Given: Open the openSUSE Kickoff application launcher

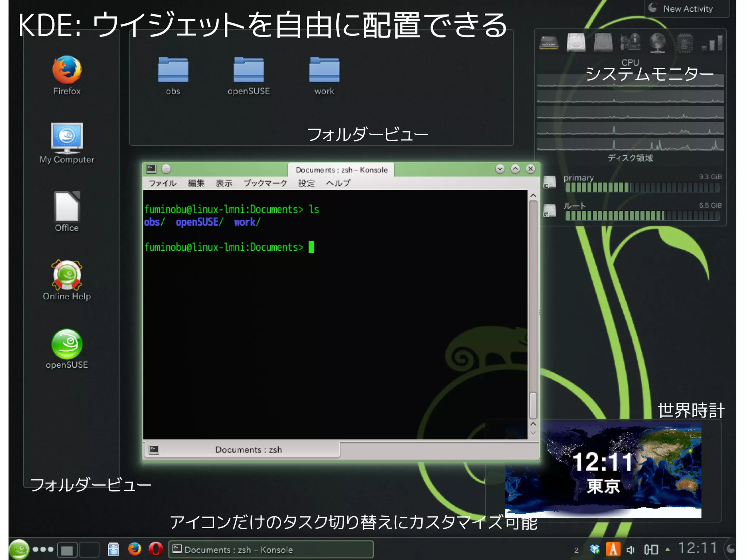Looking at the screenshot, I should point(19,549).
